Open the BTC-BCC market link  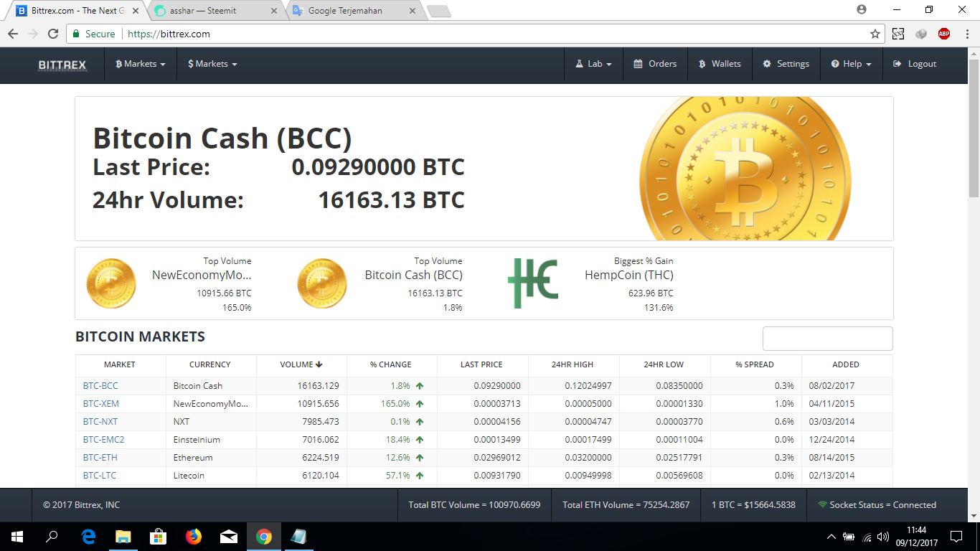100,386
